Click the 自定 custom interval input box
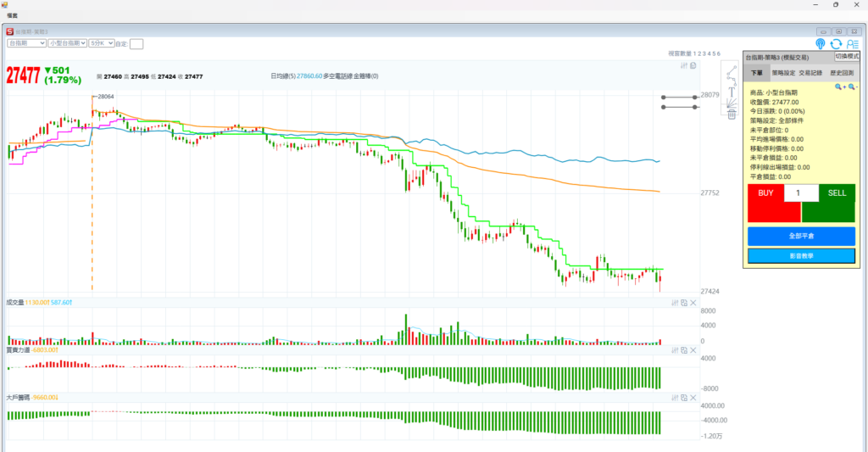The width and height of the screenshot is (868, 452). point(136,43)
